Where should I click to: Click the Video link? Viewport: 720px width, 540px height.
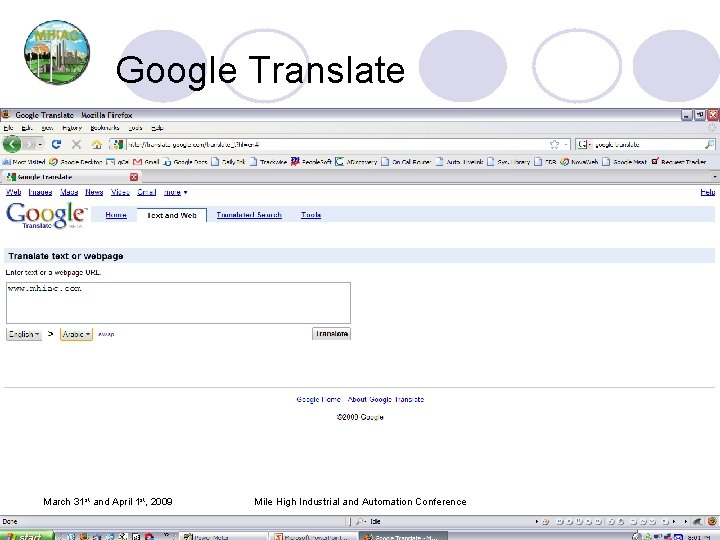(120, 192)
